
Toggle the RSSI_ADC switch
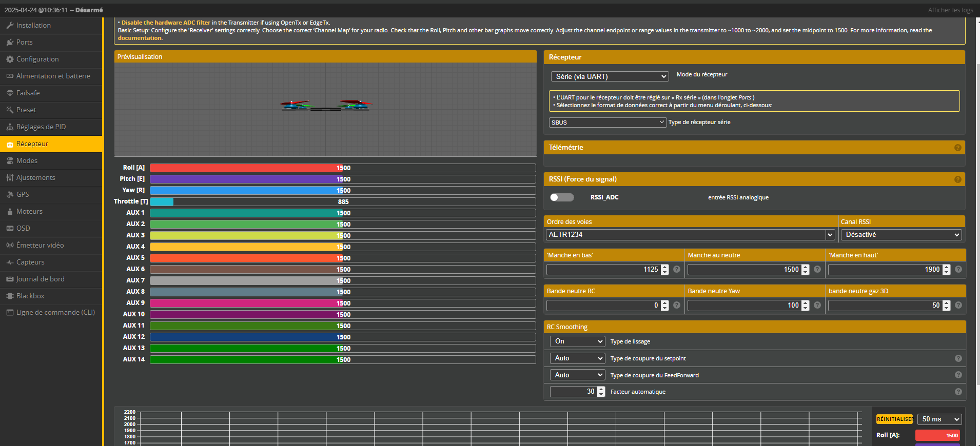point(562,197)
